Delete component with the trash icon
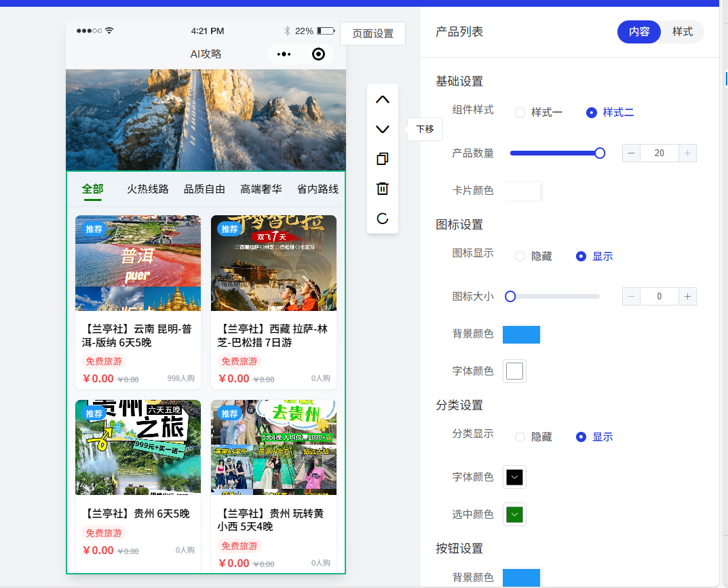 (383, 189)
